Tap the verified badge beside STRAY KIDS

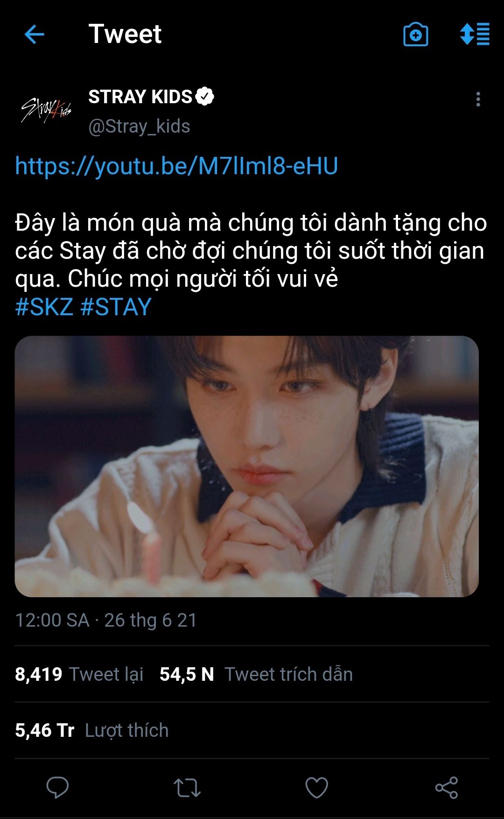(x=204, y=97)
